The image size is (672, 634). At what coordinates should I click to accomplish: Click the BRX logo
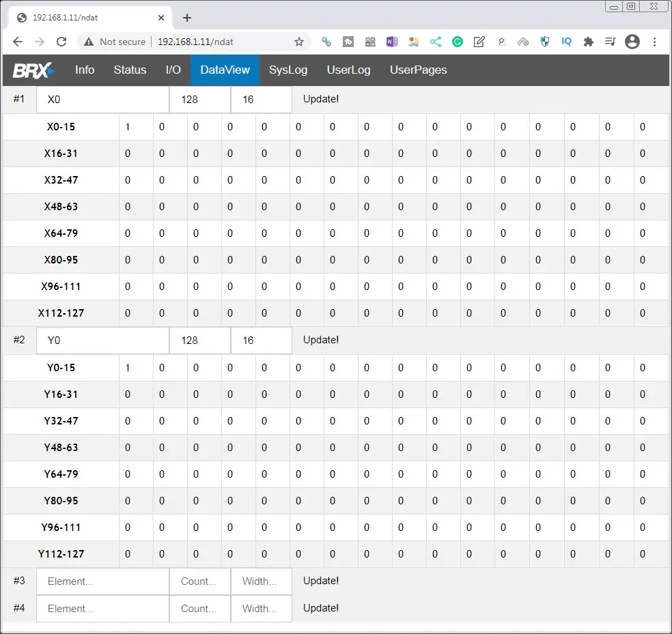tap(33, 70)
